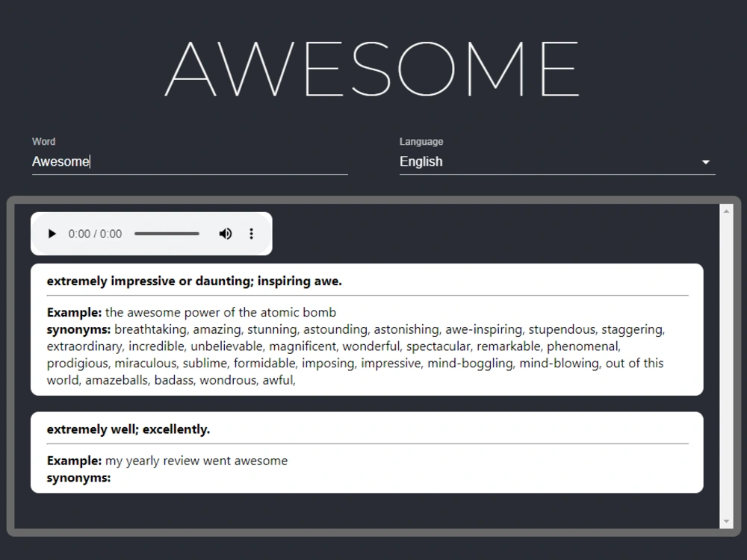
Task: Click the definition "extremely impressive or daunting; inspiring awe."
Action: (x=194, y=281)
